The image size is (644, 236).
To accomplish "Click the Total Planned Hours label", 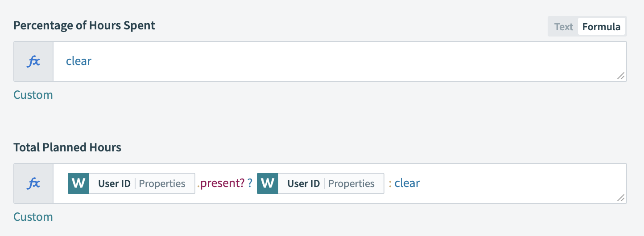I will click(x=67, y=147).
